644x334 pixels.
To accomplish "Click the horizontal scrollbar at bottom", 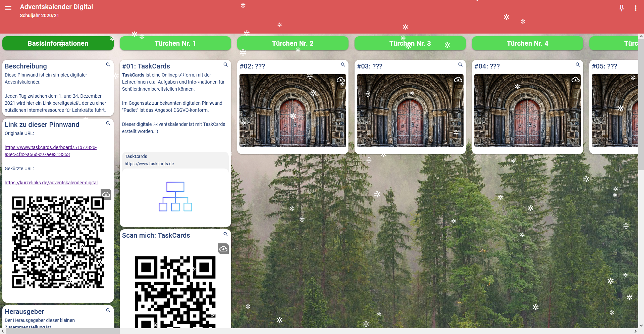I will (x=62, y=331).
